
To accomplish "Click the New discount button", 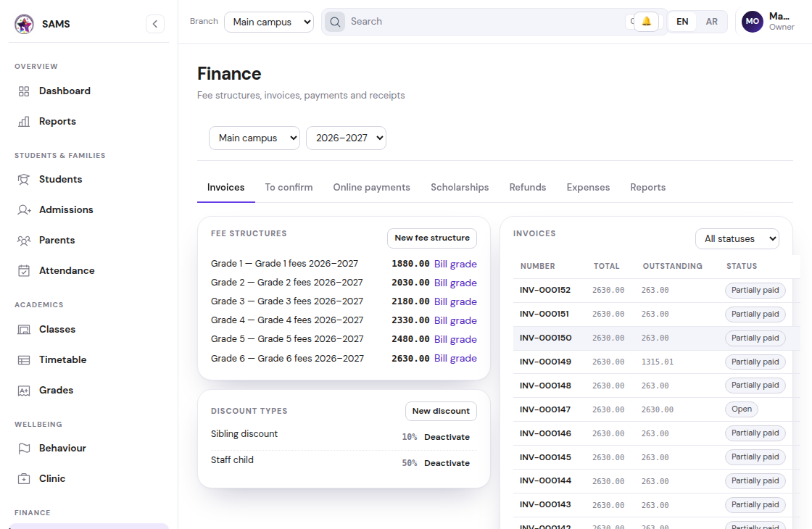I will (x=441, y=411).
